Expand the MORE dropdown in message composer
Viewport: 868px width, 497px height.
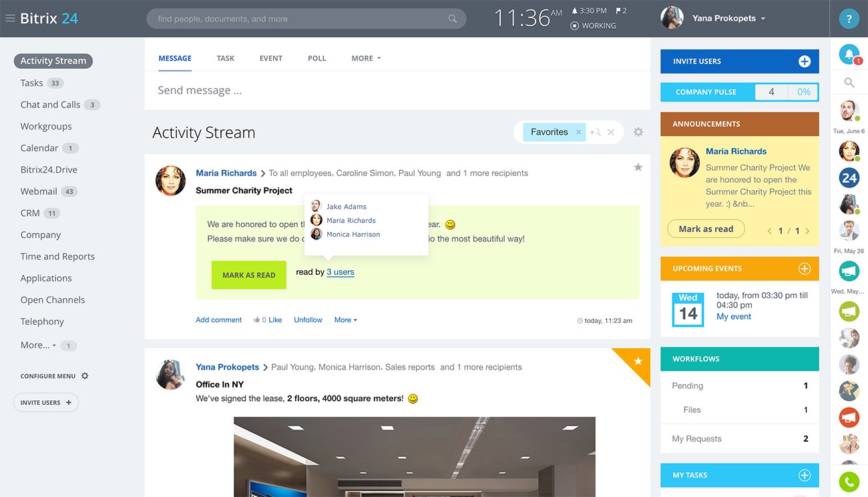366,59
